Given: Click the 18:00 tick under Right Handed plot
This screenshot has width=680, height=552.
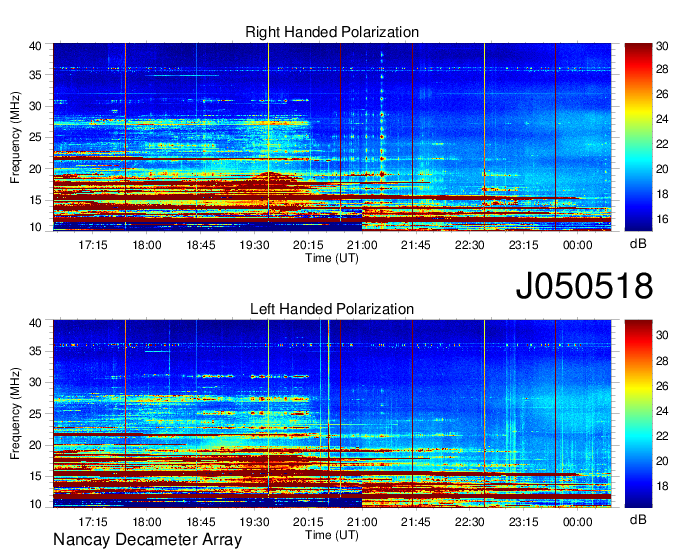Looking at the screenshot, I should click(147, 245).
